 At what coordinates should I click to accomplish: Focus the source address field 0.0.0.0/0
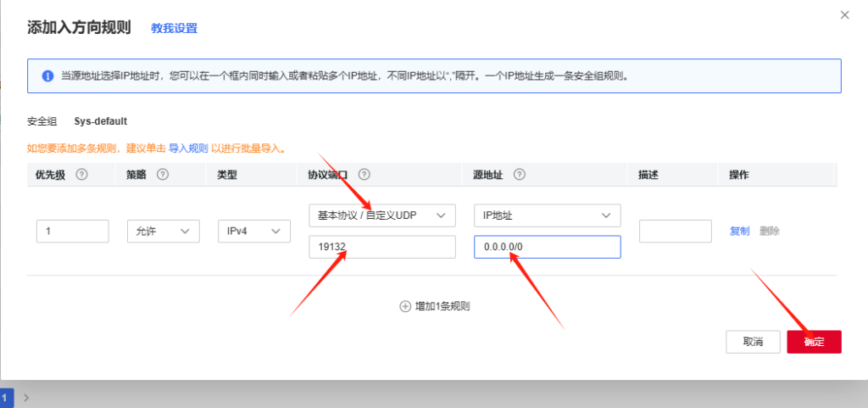(547, 247)
